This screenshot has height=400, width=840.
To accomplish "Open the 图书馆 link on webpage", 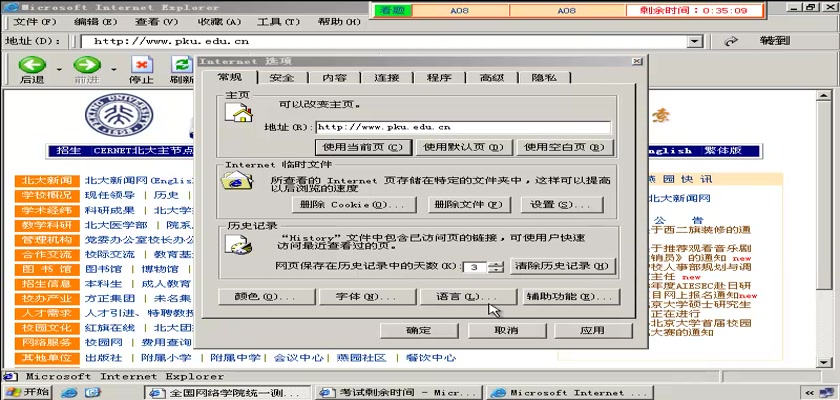I will tap(103, 269).
